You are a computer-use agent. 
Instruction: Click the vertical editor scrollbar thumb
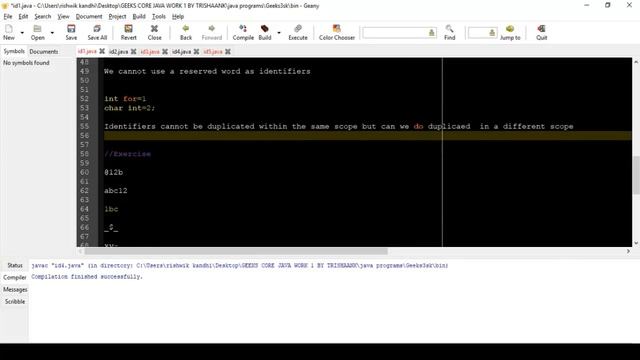636,175
